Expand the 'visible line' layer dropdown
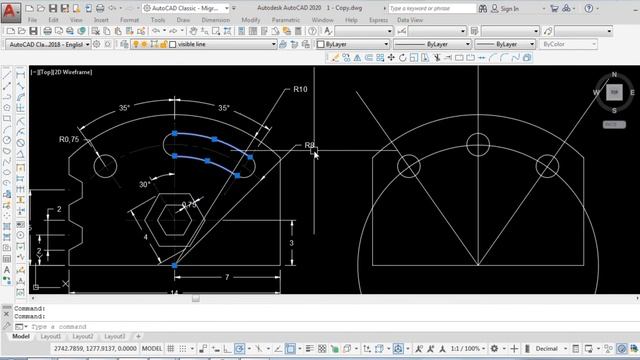Screen dimensions: 640x360 (273, 44)
